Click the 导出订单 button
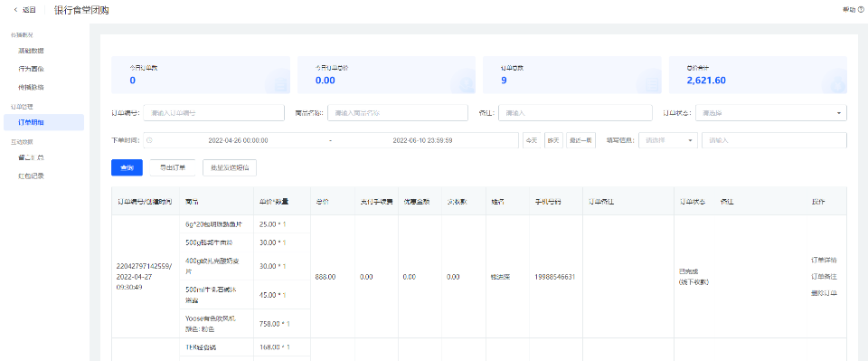868x361 pixels. coord(172,167)
